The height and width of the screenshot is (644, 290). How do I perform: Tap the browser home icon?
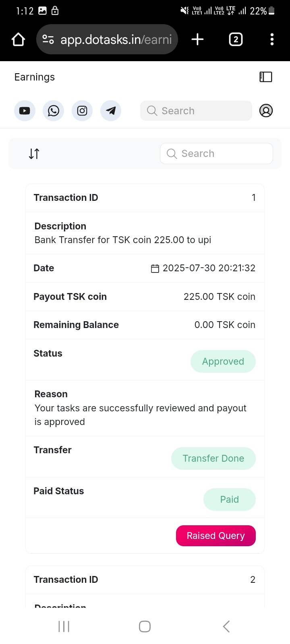click(x=19, y=39)
